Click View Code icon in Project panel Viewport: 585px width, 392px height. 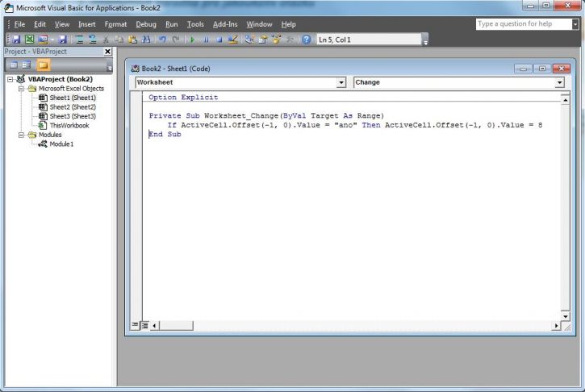point(14,65)
